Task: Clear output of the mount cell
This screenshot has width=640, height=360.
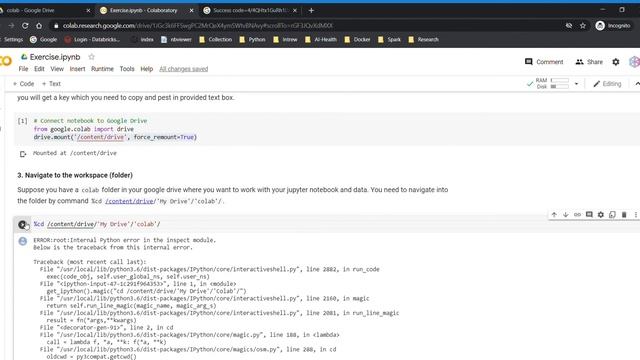Action: (23, 154)
